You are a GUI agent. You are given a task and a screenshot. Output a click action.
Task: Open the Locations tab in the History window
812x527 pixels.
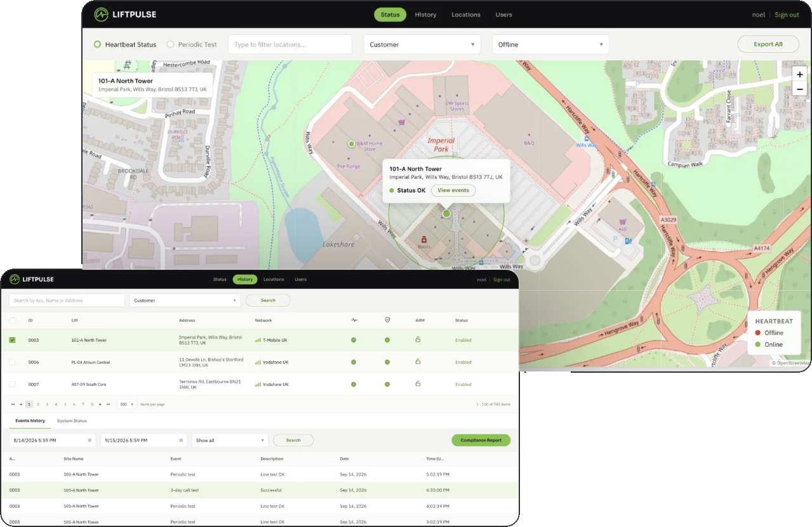[274, 279]
